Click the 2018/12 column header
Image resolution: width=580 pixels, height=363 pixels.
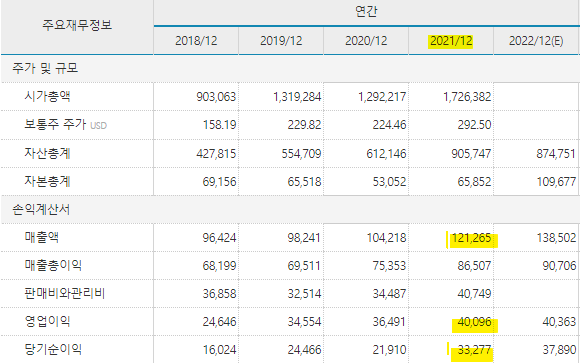pyautogui.click(x=196, y=41)
